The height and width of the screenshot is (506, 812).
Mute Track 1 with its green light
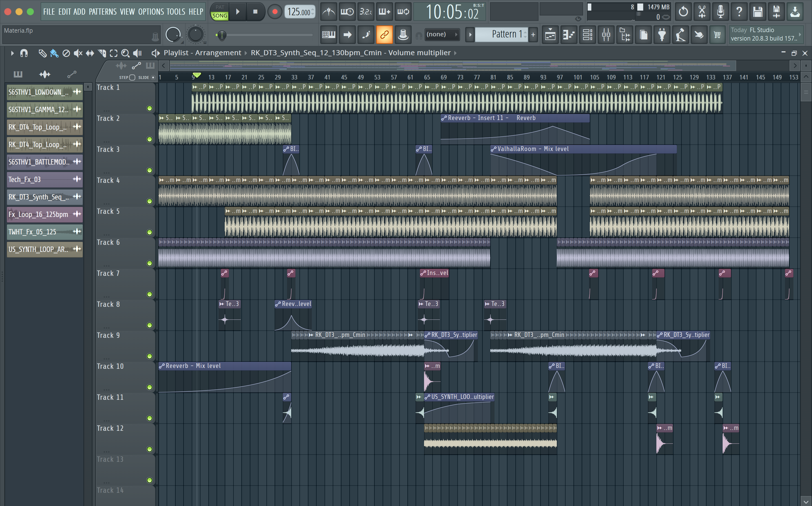click(150, 108)
